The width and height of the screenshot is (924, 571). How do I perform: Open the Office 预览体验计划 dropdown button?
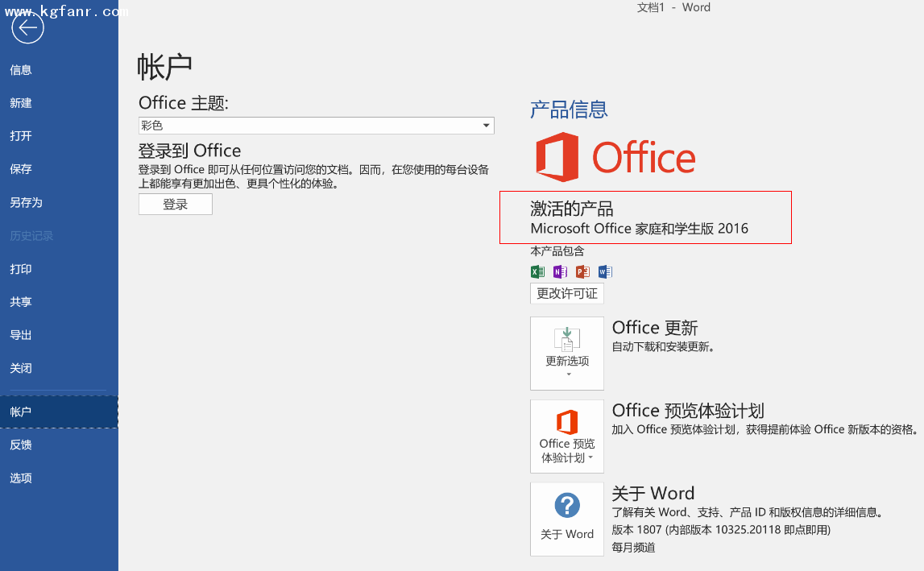coord(566,436)
